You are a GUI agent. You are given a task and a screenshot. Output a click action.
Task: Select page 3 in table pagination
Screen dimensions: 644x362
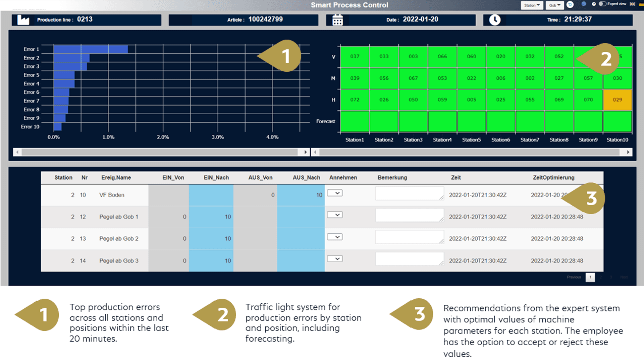pos(611,277)
